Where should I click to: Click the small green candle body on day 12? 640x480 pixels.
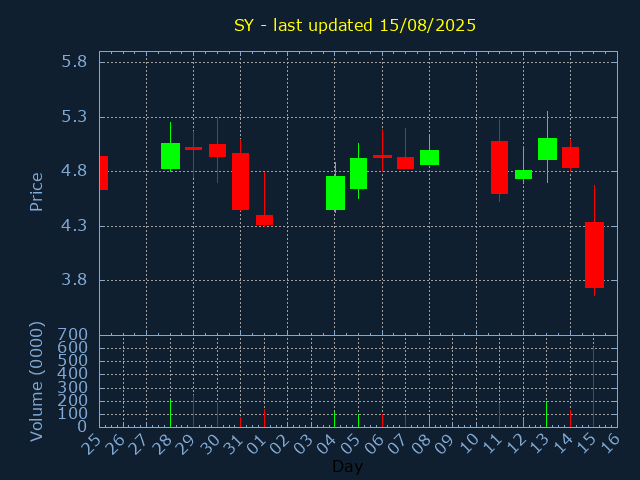coord(523,174)
